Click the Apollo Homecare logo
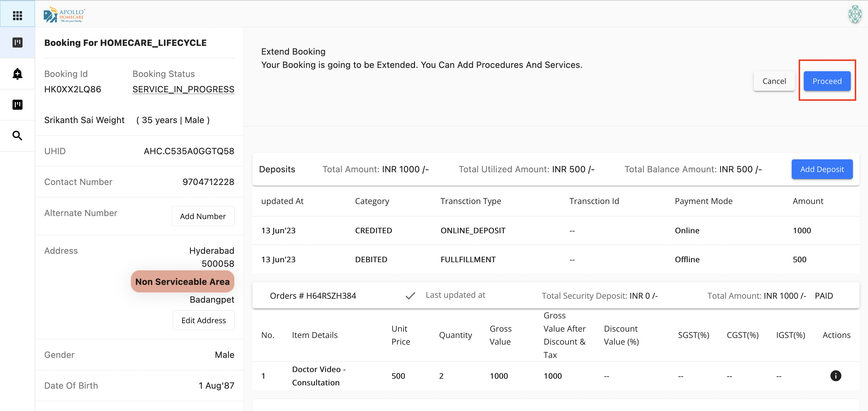Image resolution: width=868 pixels, height=411 pixels. point(64,14)
